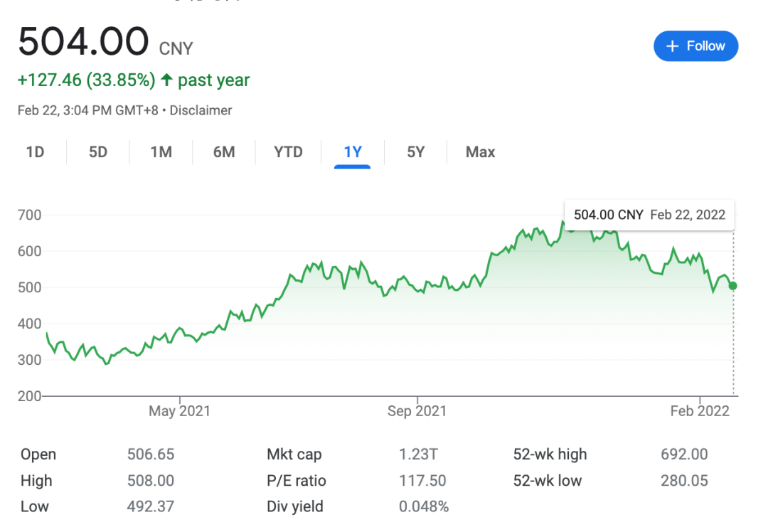Viewport: 768px width, 532px height.
Task: Click the 52-wk high value 692.00
Action: click(684, 454)
